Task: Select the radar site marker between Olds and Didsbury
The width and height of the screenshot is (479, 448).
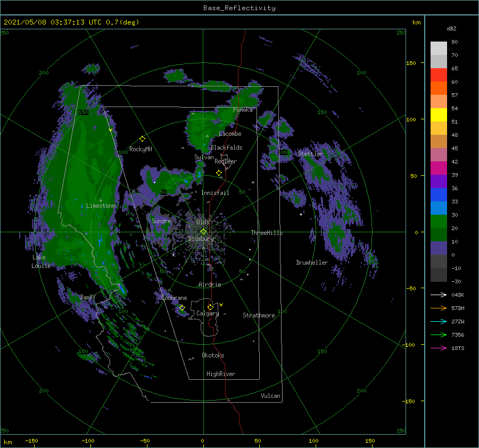Action: pos(203,232)
